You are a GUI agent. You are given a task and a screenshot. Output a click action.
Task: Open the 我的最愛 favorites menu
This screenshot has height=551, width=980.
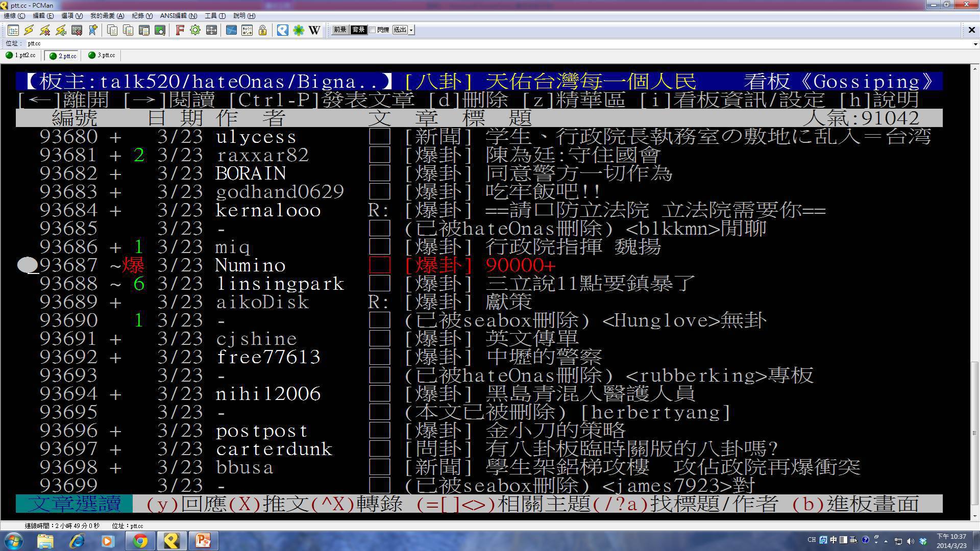click(x=107, y=16)
